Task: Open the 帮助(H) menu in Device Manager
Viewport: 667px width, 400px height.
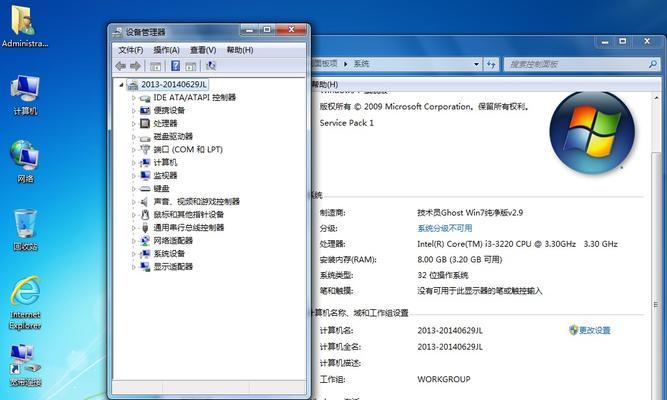Action: pyautogui.click(x=240, y=50)
